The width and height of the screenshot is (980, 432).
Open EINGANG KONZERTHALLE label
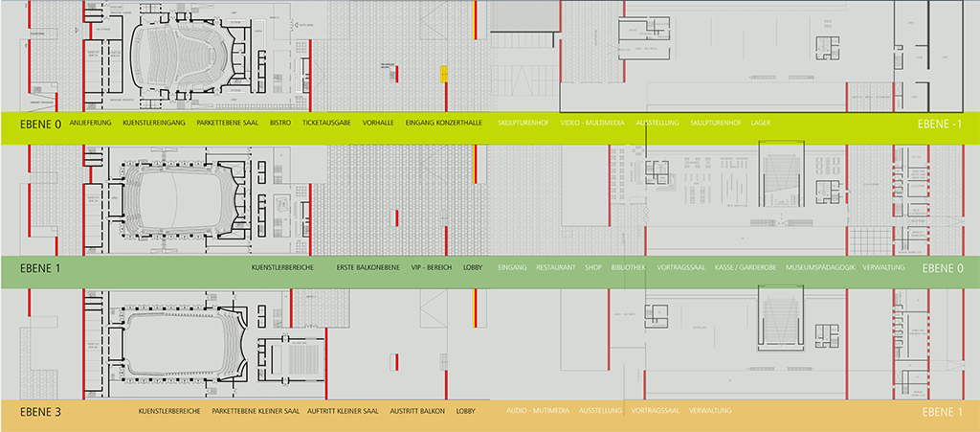tap(442, 124)
